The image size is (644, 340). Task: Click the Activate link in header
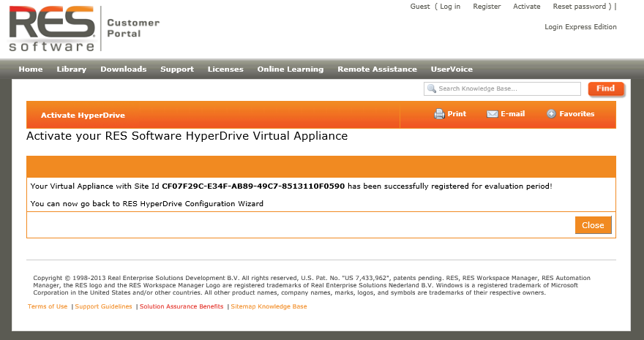coord(526,7)
